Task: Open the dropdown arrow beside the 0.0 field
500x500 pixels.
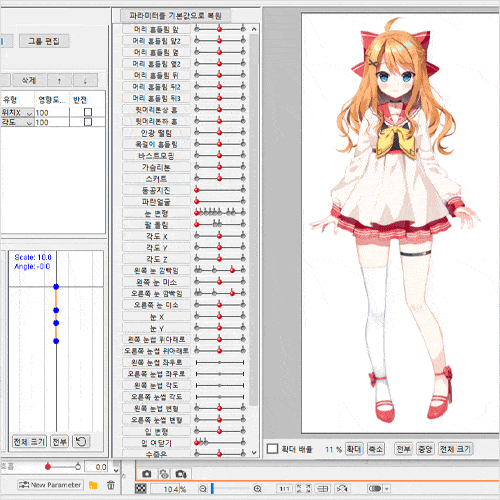Action: tap(116, 470)
